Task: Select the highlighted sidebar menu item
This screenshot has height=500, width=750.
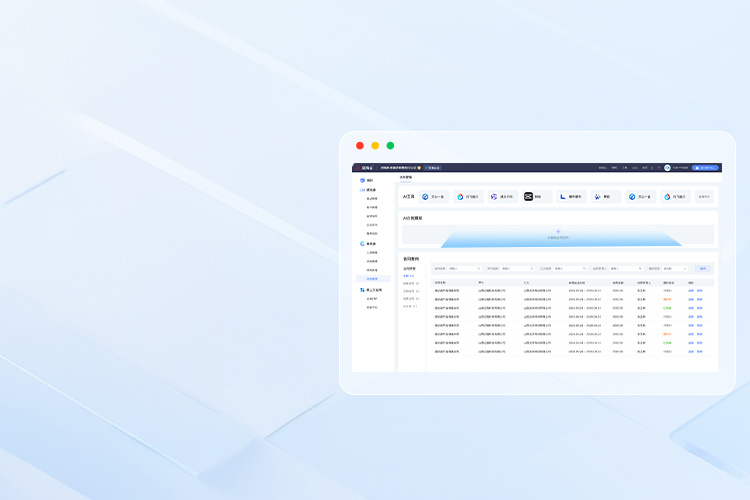Action: [373, 279]
